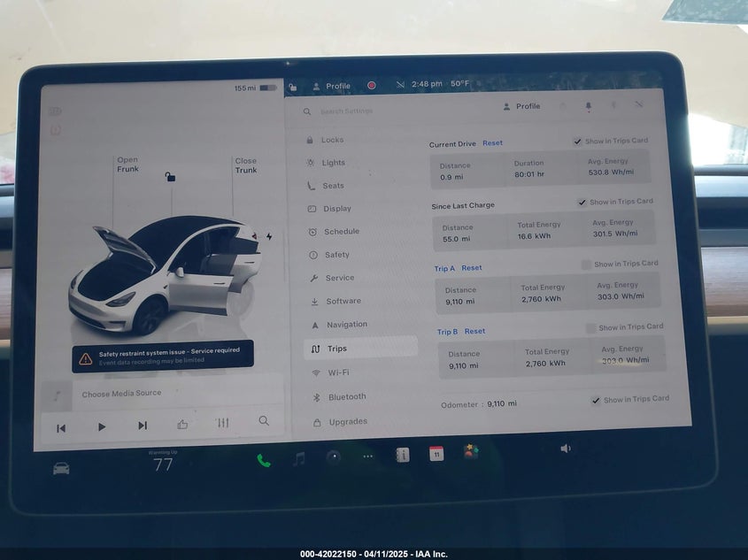Screen dimensions: 748x560
Task: Click the thumbs up like icon
Action: coord(182,424)
